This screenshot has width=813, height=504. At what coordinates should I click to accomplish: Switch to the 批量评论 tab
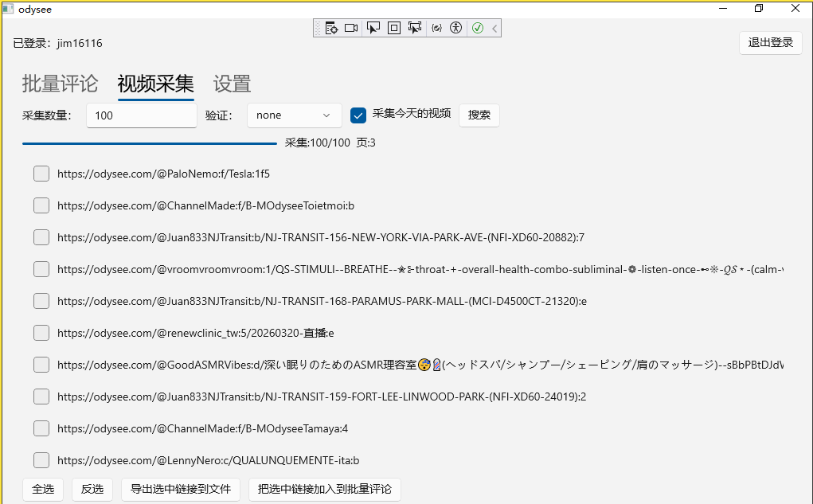point(60,84)
